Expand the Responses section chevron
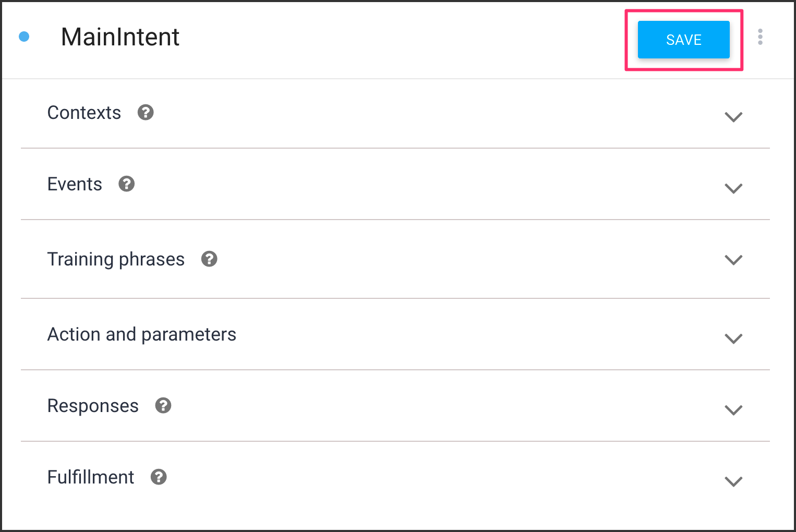 coord(733,410)
